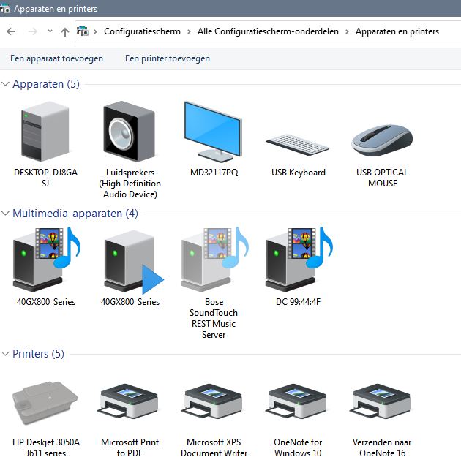The image size is (461, 476).
Task: Click the 'Bose SoundTouch REST Music Server' label
Action: pos(214,318)
